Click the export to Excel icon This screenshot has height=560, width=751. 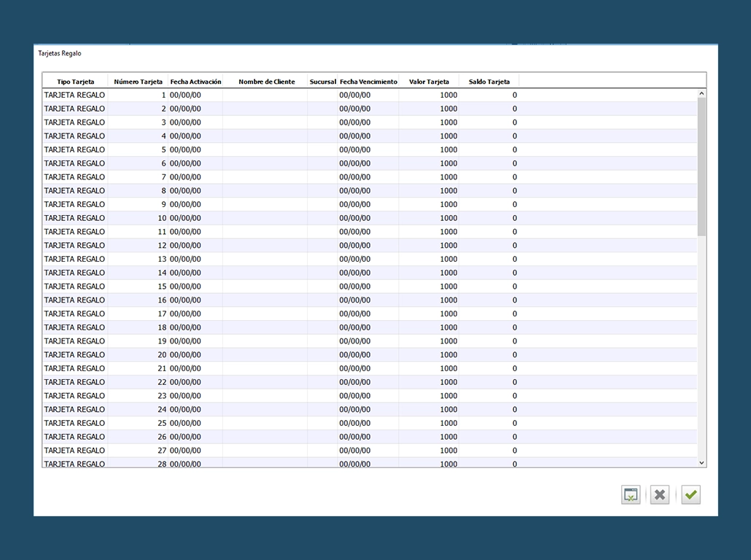tap(631, 495)
